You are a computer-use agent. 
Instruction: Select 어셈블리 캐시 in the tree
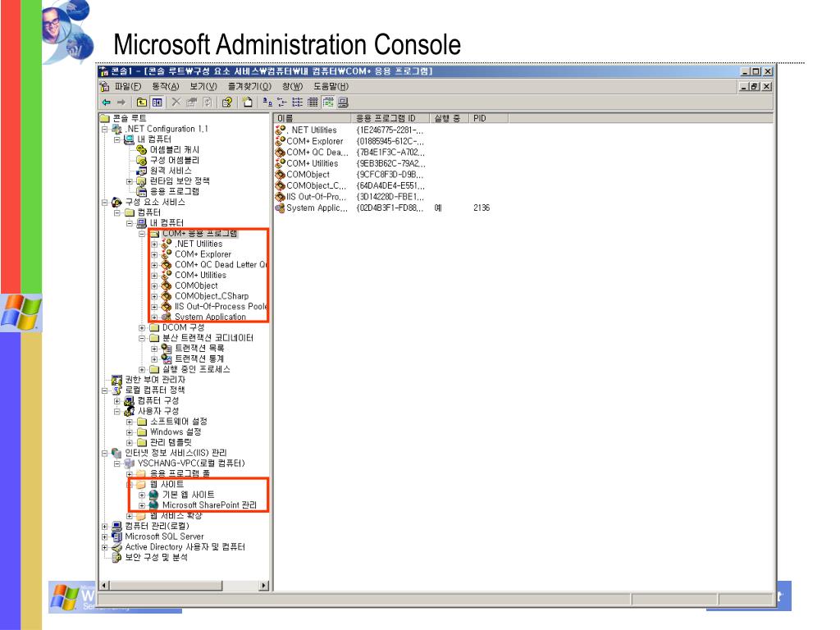click(x=174, y=150)
